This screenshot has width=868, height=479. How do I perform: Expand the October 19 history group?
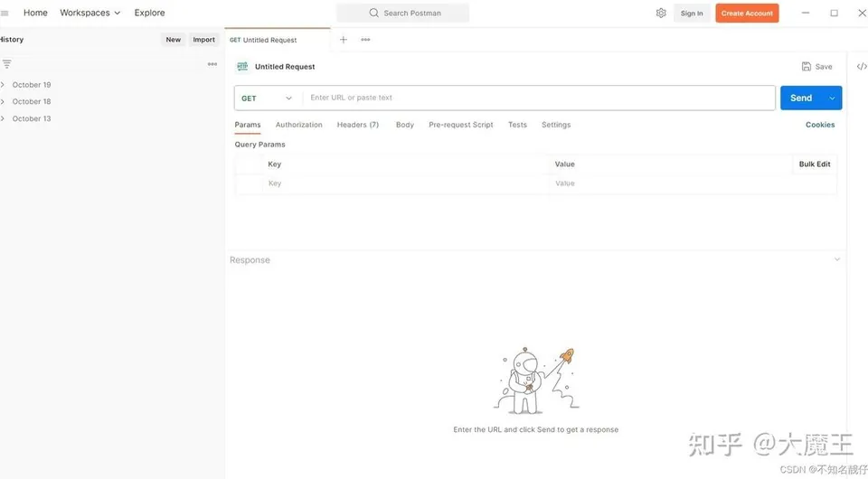3,85
